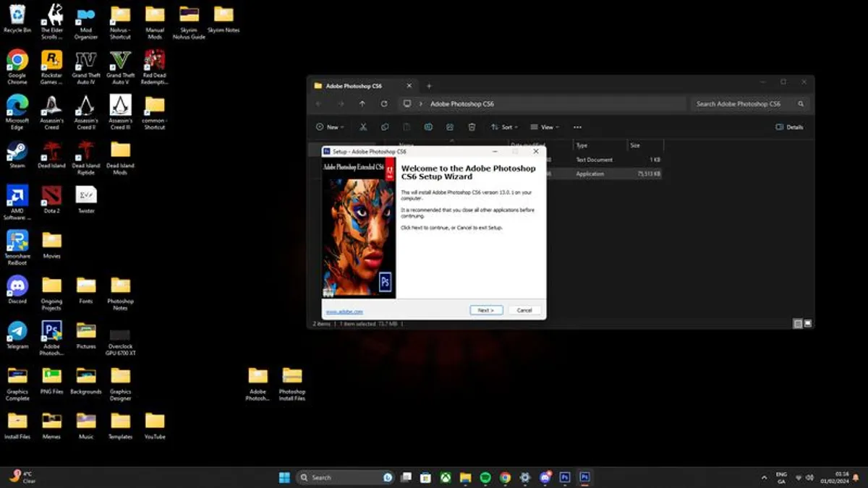Image resolution: width=868 pixels, height=488 pixels.
Task: Open the Sort options dropdown
Action: click(x=504, y=127)
